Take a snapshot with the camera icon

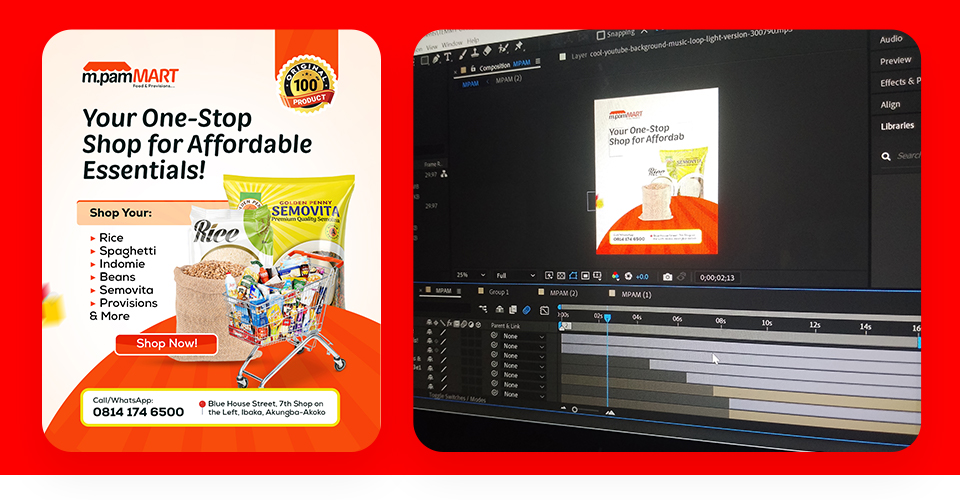pos(667,277)
